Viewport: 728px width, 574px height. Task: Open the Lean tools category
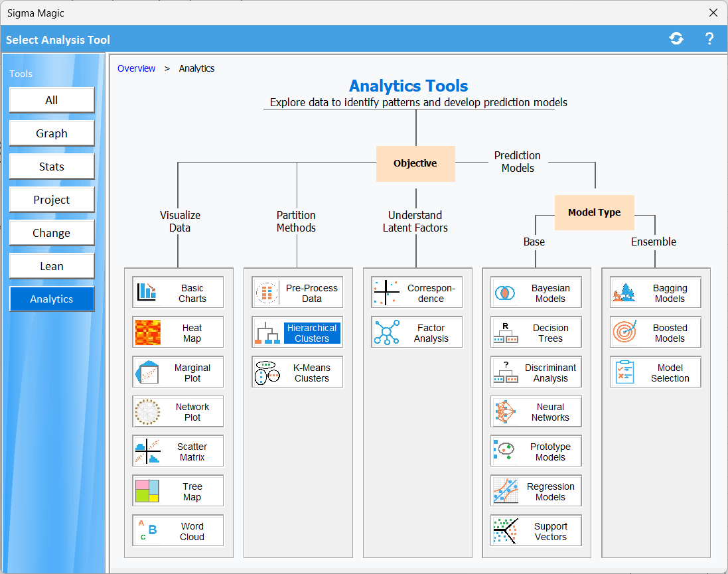pos(52,266)
